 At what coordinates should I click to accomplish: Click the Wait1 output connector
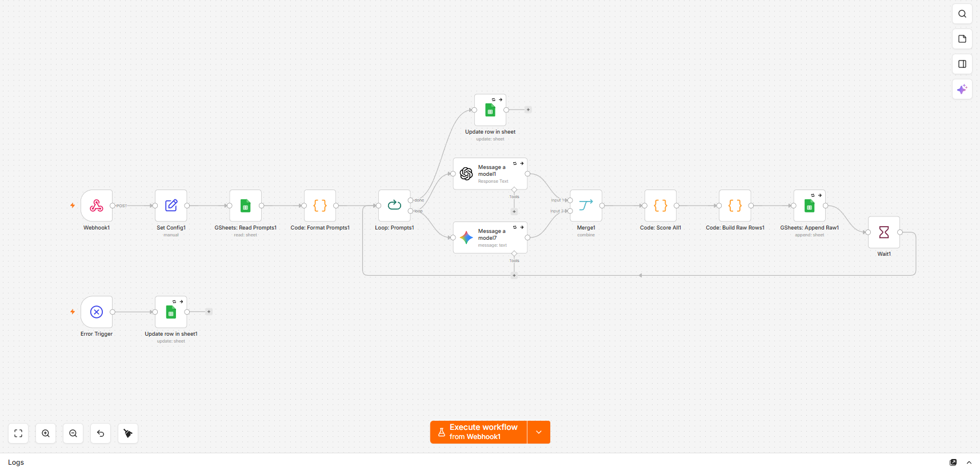[x=900, y=232]
